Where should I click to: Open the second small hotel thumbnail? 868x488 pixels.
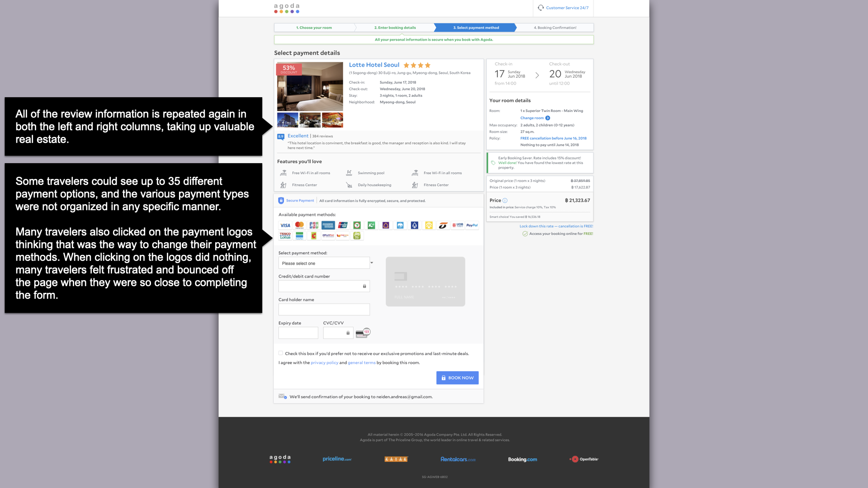coord(310,120)
